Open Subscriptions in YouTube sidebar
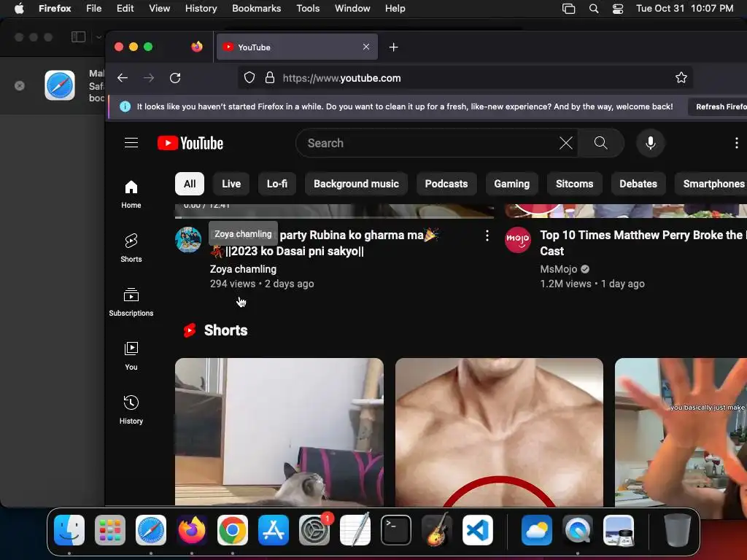The height and width of the screenshot is (560, 747). tap(131, 302)
